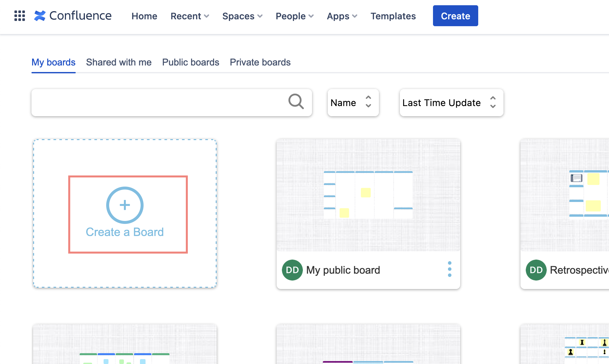
Task: Open the app switcher grid icon
Action: click(x=20, y=16)
